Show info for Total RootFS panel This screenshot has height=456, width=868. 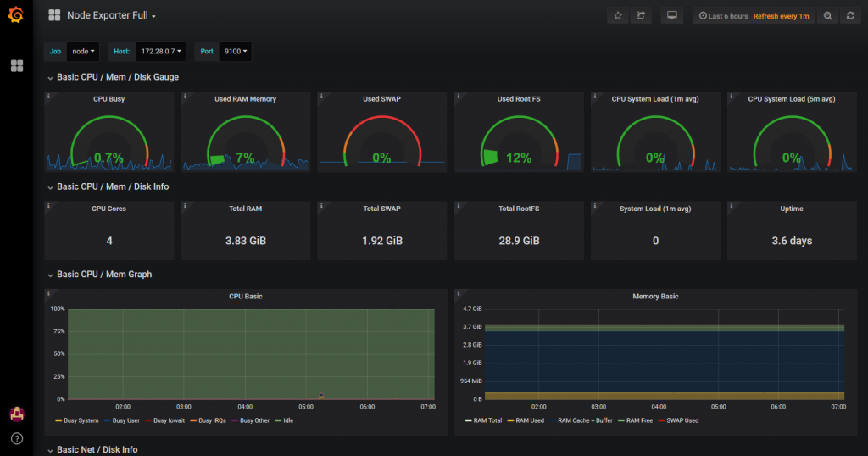click(459, 206)
